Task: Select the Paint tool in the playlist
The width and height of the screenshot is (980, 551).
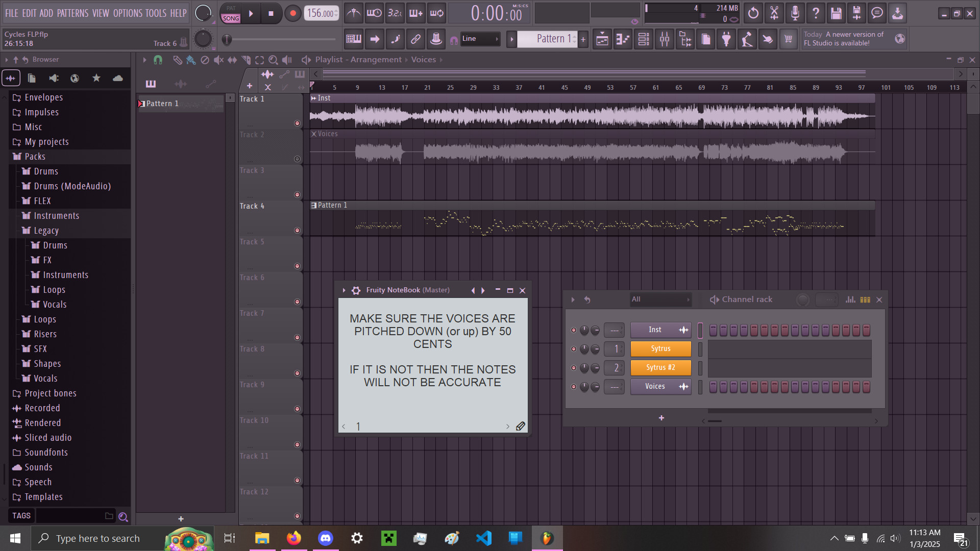Action: pyautogui.click(x=191, y=60)
